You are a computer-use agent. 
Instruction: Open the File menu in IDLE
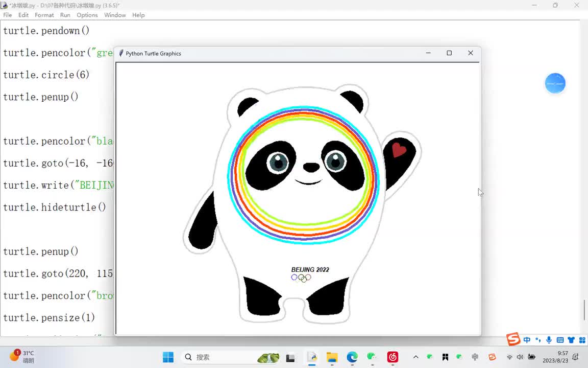coord(8,15)
